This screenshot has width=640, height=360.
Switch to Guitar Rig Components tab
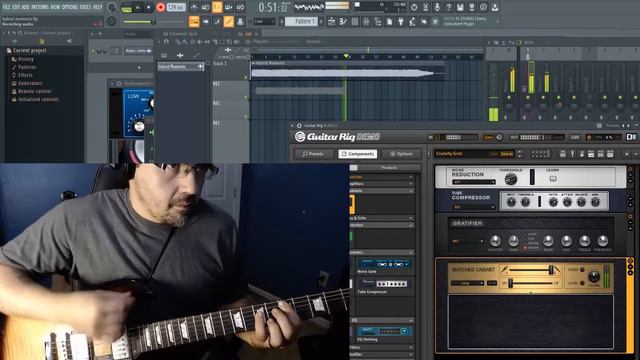(358, 154)
